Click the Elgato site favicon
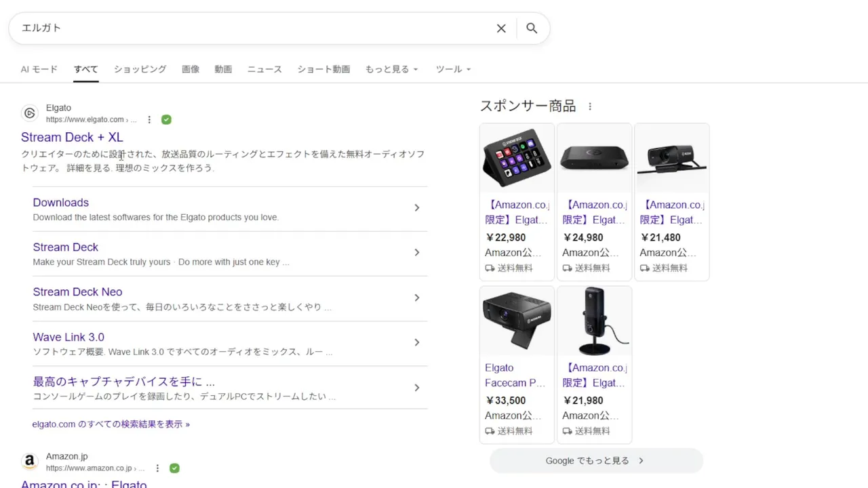This screenshot has height=488, width=868. pyautogui.click(x=29, y=113)
